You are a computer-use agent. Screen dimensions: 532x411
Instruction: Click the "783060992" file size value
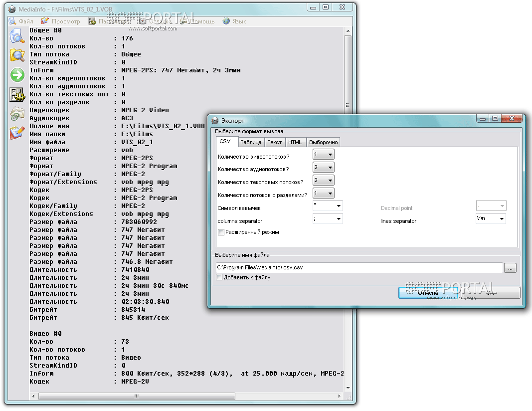coord(139,221)
